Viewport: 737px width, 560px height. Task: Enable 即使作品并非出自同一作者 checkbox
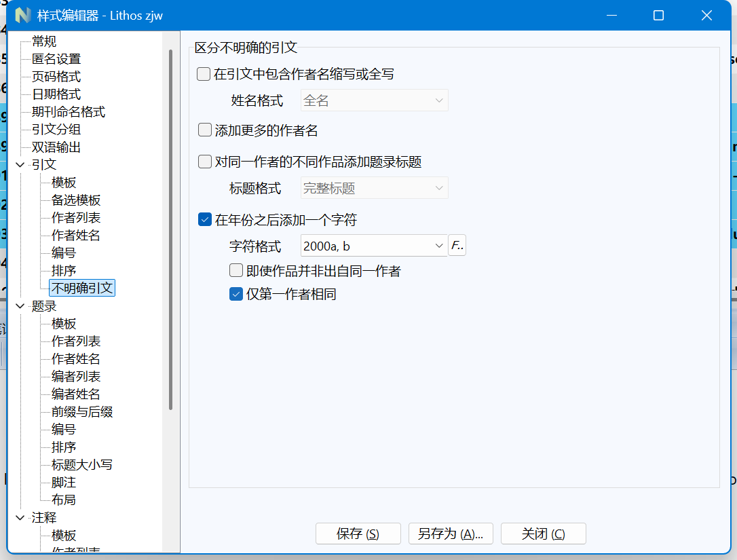[x=236, y=271]
